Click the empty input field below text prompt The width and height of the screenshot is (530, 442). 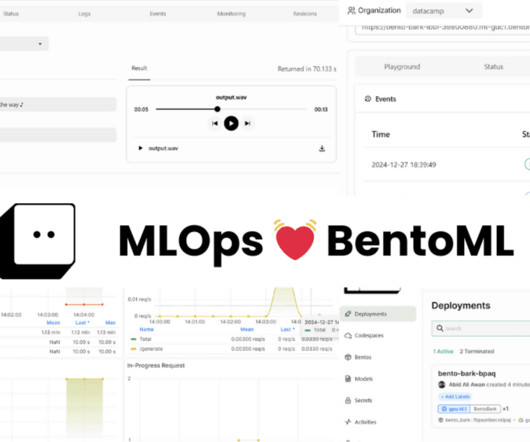(58, 134)
